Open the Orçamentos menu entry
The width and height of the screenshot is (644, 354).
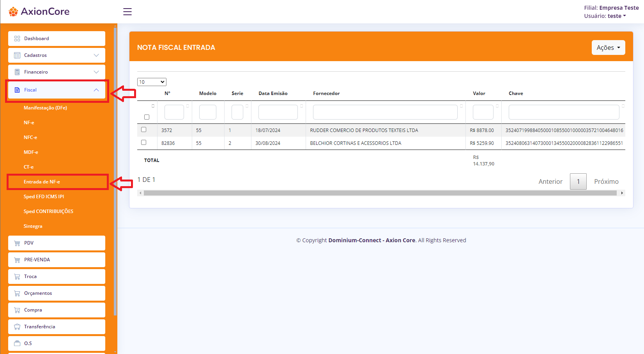tap(57, 293)
